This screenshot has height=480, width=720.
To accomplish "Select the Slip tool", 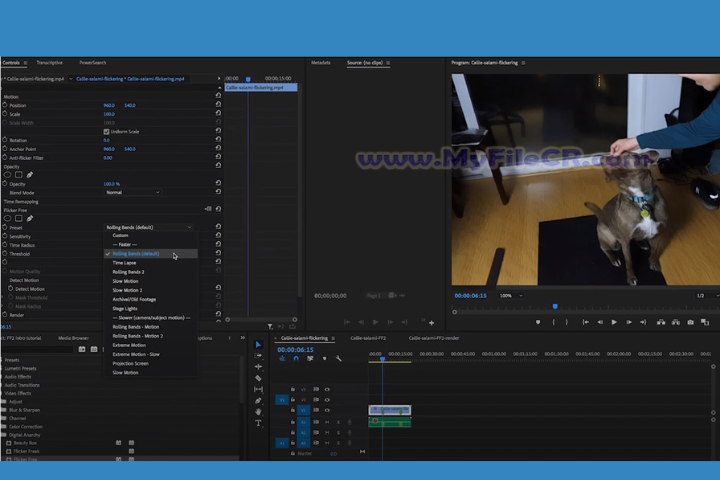I will click(258, 389).
